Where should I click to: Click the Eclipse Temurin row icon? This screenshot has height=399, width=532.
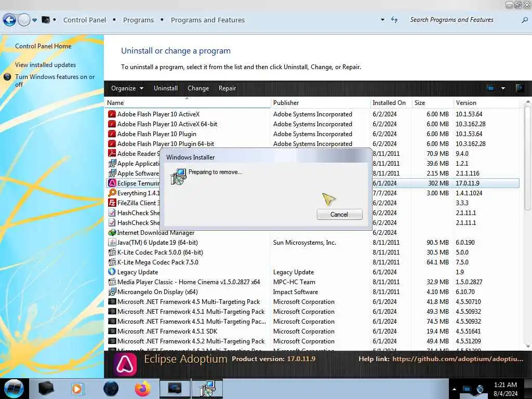112,183
